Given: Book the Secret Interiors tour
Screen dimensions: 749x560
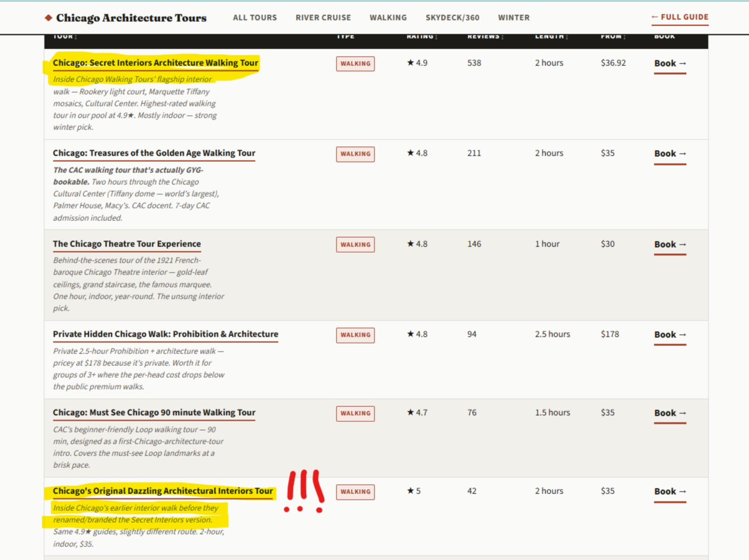Looking at the screenshot, I should (x=670, y=63).
